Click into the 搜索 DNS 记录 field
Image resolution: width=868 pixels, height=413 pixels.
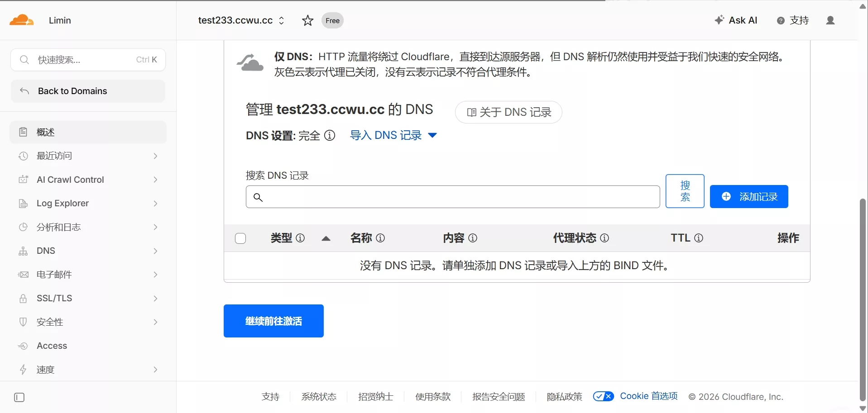(453, 197)
